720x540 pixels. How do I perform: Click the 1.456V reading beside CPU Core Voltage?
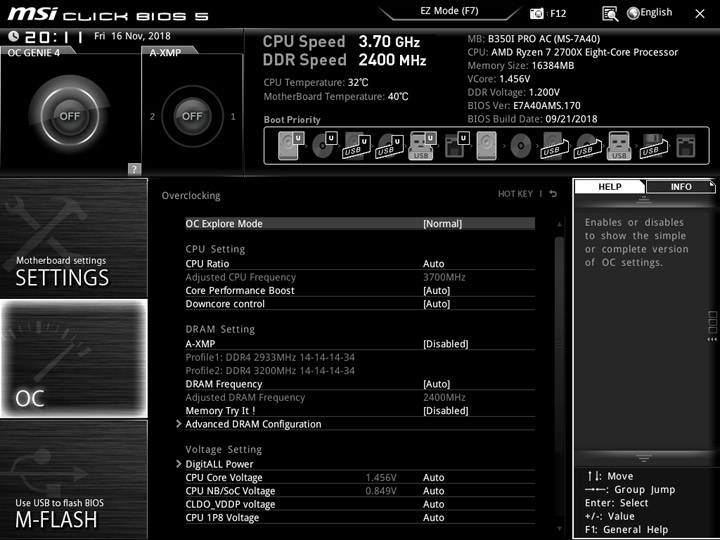click(x=381, y=478)
